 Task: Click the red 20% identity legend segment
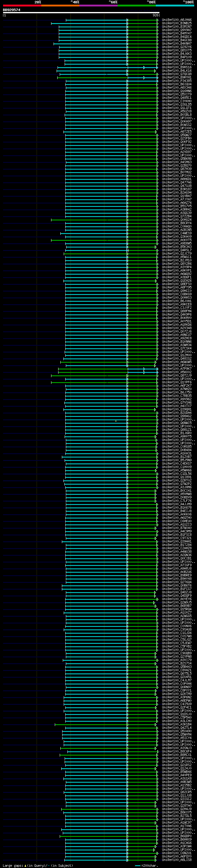pyautogui.click(x=22, y=6)
